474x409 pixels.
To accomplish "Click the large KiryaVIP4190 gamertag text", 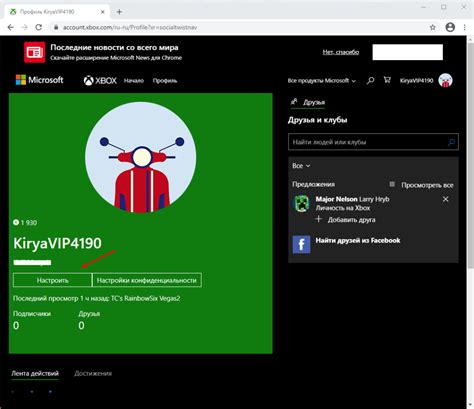I will click(x=57, y=243).
